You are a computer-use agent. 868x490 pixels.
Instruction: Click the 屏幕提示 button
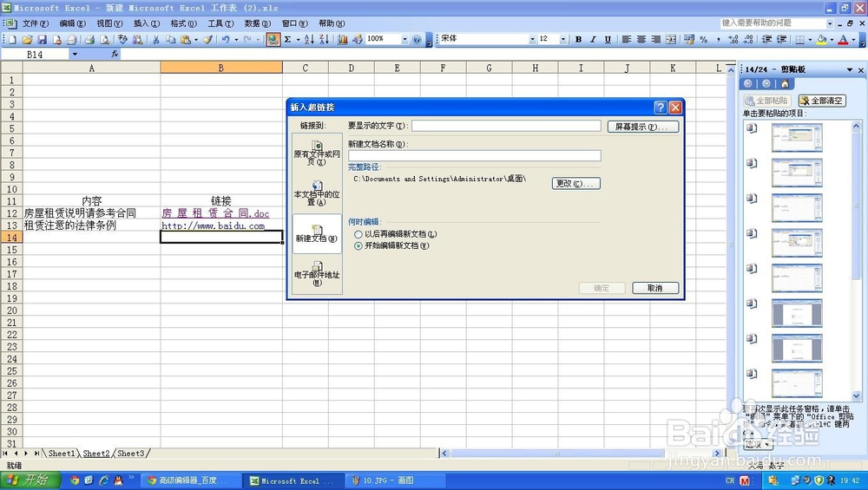coord(642,127)
